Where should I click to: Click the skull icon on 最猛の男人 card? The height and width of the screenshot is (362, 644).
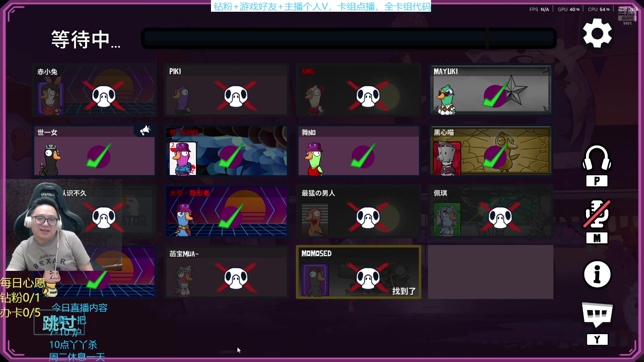(x=368, y=218)
